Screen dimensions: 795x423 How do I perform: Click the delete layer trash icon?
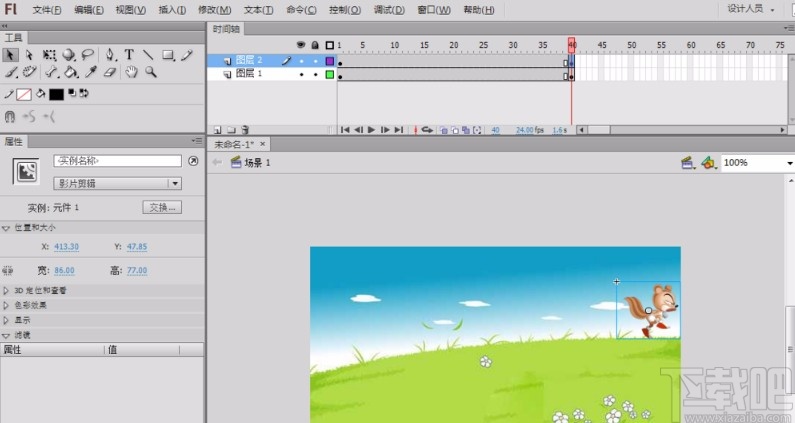pyautogui.click(x=245, y=130)
